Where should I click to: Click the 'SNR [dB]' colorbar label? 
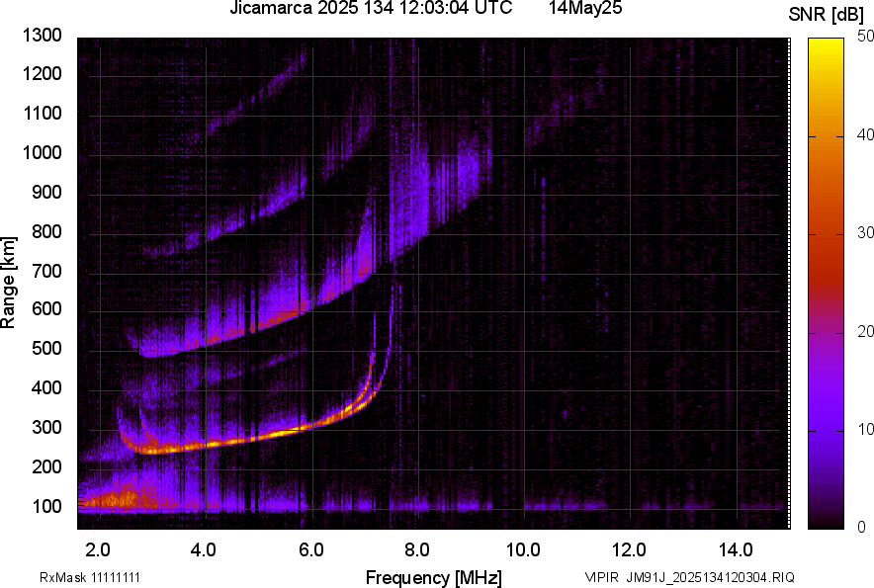pos(827,15)
